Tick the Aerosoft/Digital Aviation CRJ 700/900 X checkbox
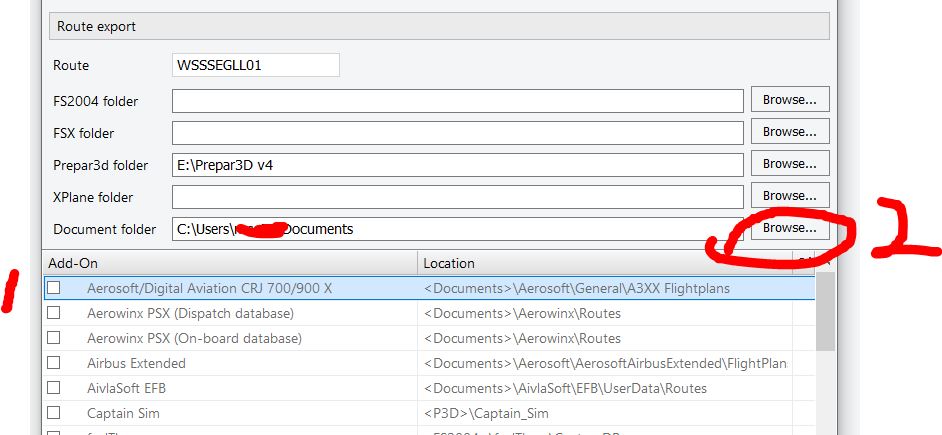This screenshot has height=435, width=942. pos(54,288)
